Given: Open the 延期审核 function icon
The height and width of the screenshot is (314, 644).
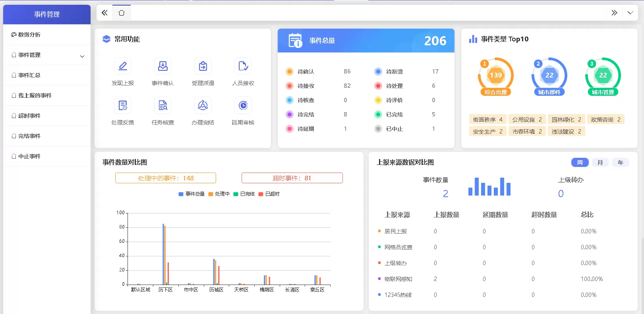Looking at the screenshot, I should click(243, 105).
